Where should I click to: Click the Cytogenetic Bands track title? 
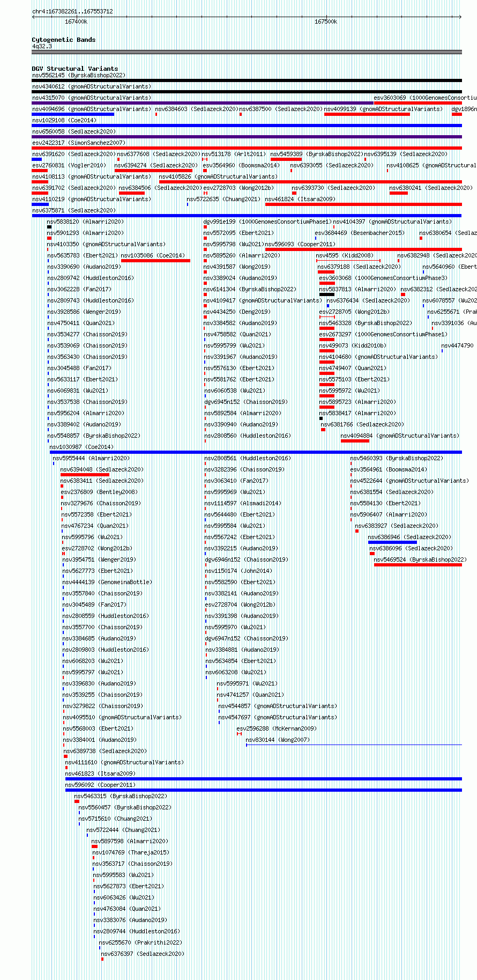point(64,40)
